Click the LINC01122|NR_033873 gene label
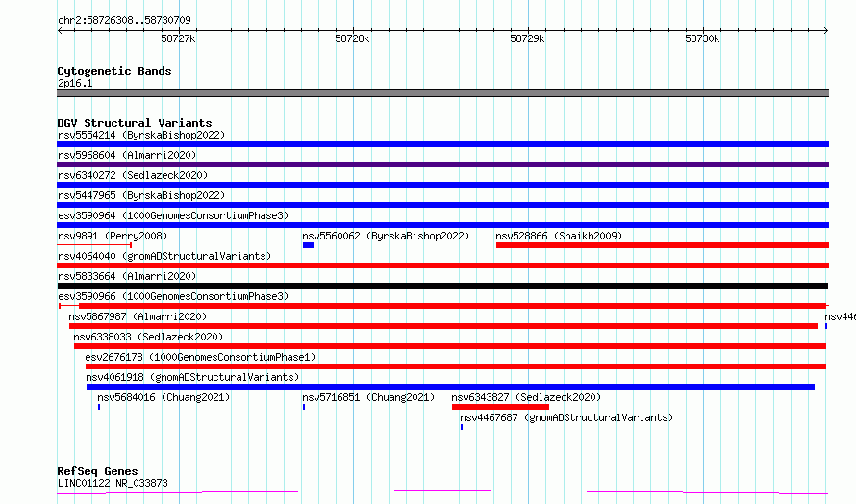Viewport: 856px width, 504px height. click(113, 483)
